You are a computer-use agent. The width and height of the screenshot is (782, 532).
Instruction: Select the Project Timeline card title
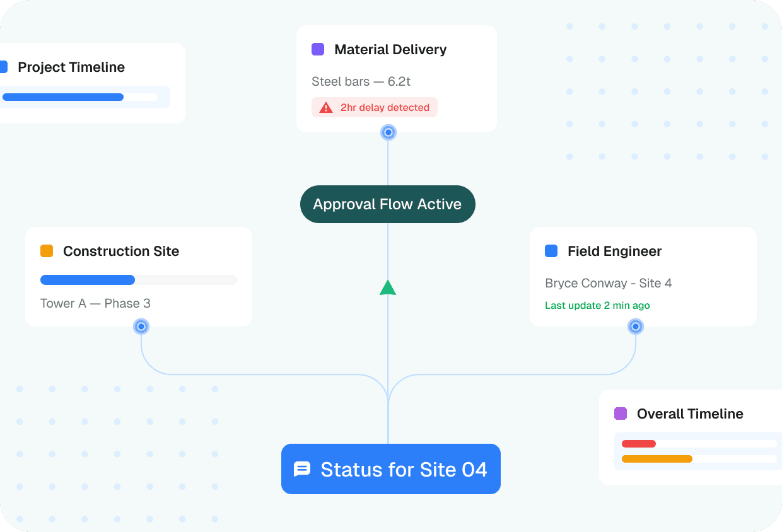click(x=71, y=67)
